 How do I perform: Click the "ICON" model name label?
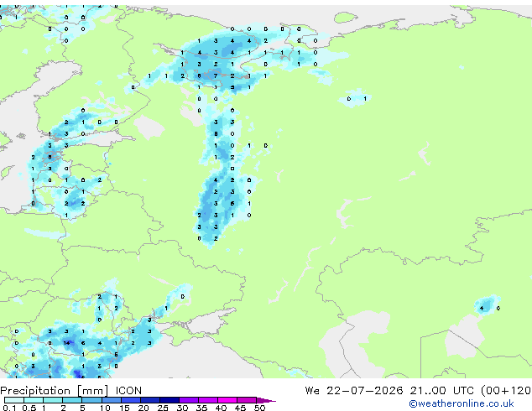click(128, 391)
